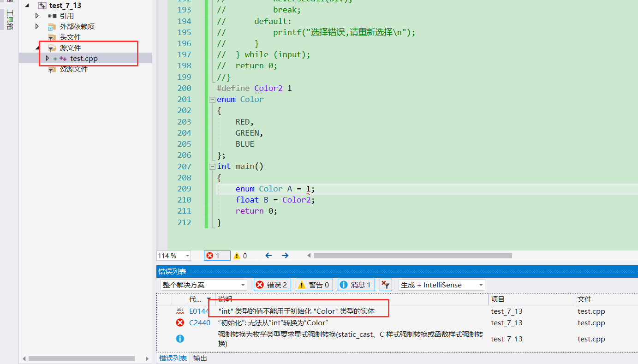
Task: Open the 114 % zoom dropdown
Action: pyautogui.click(x=188, y=256)
